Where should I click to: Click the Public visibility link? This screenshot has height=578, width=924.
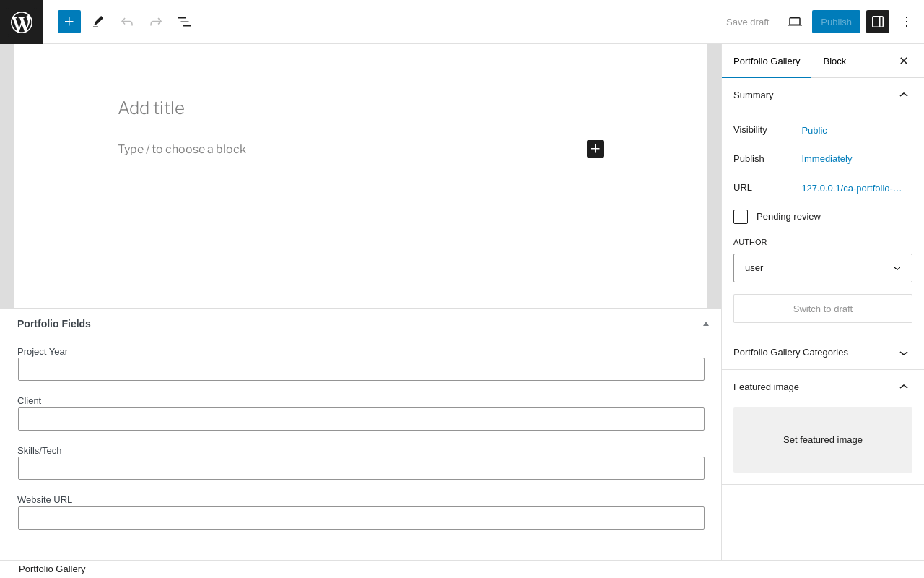814,131
